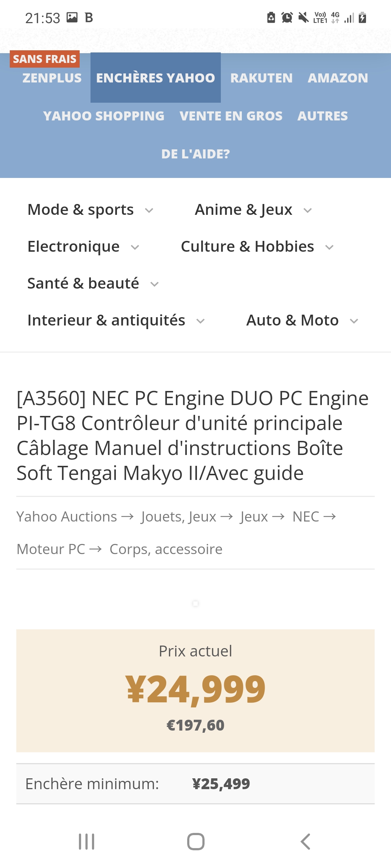Tap the image notification icon in status bar
Viewport: 391px width, 868px height.
(x=72, y=17)
